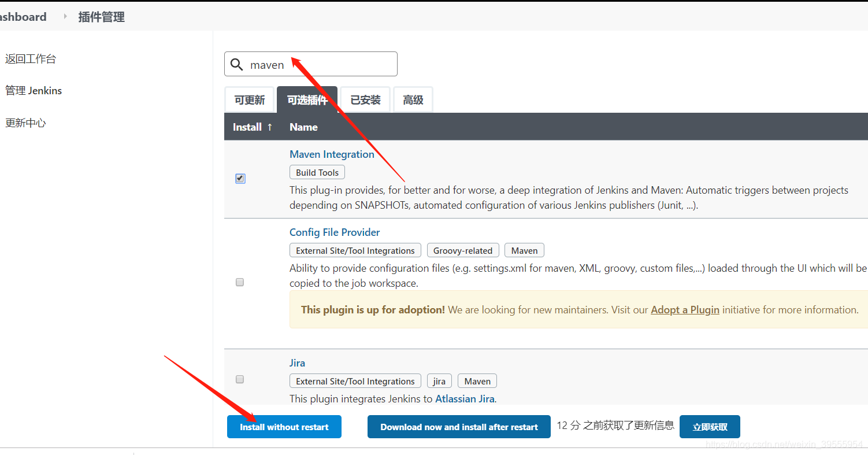
Task: Follow the Adopt a Plugin link
Action: (685, 310)
